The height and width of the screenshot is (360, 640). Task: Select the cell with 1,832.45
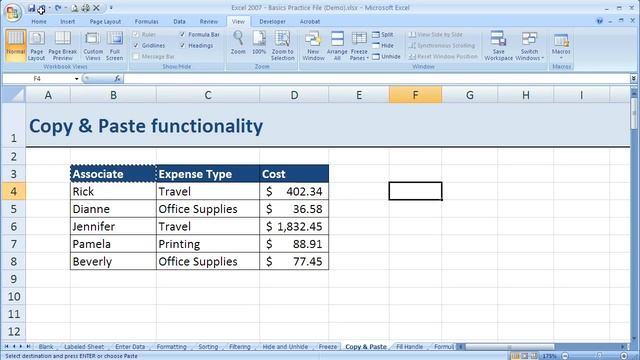tap(294, 226)
